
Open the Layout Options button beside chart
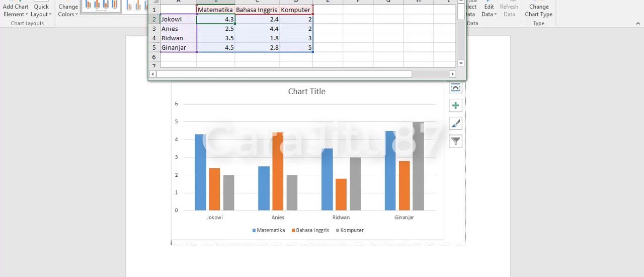(455, 88)
